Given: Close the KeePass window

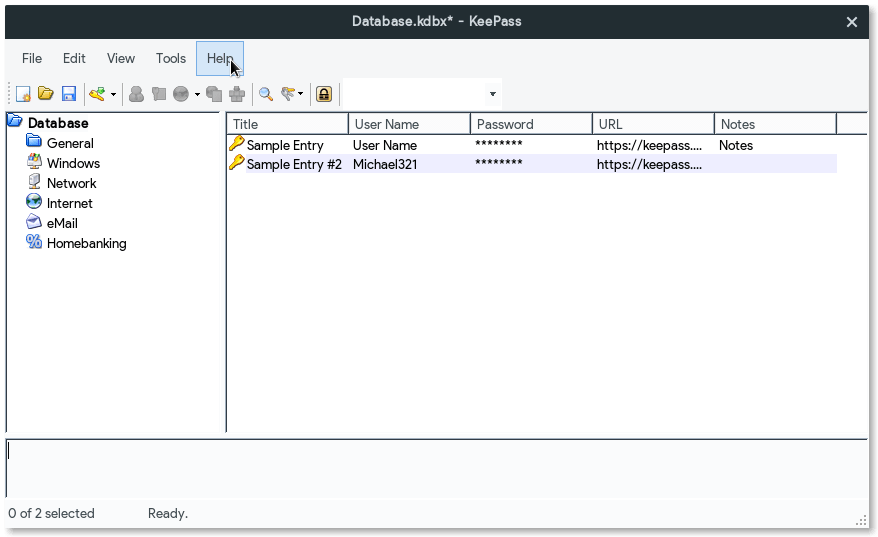Looking at the screenshot, I should (852, 22).
